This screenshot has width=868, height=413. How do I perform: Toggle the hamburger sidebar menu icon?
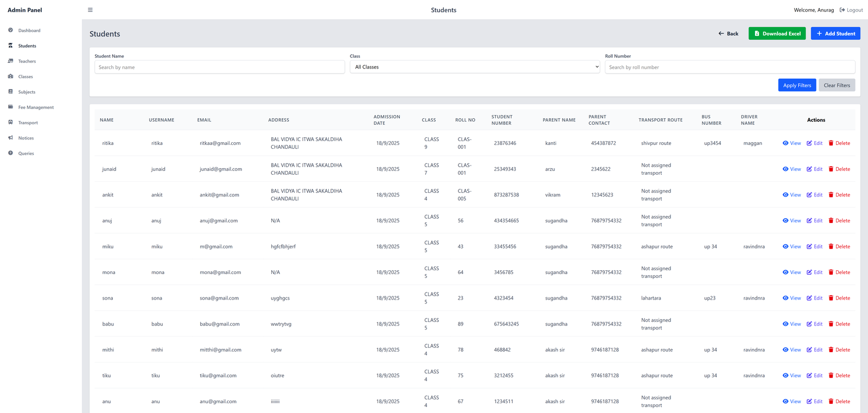point(90,10)
